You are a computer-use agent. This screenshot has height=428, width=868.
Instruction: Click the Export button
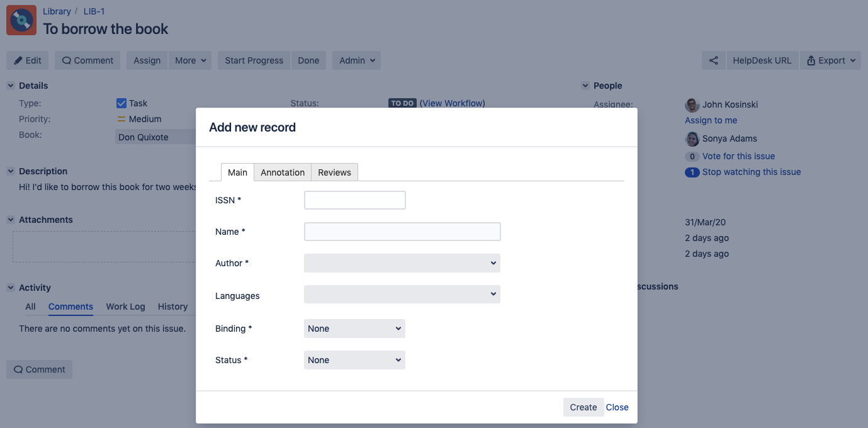point(831,60)
